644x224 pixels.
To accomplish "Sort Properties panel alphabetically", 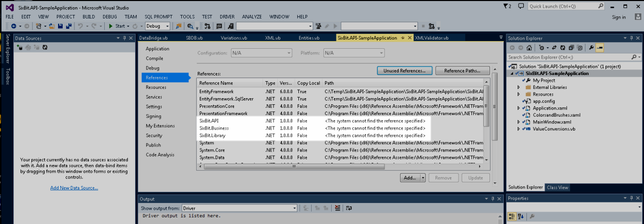I will coord(520,217).
